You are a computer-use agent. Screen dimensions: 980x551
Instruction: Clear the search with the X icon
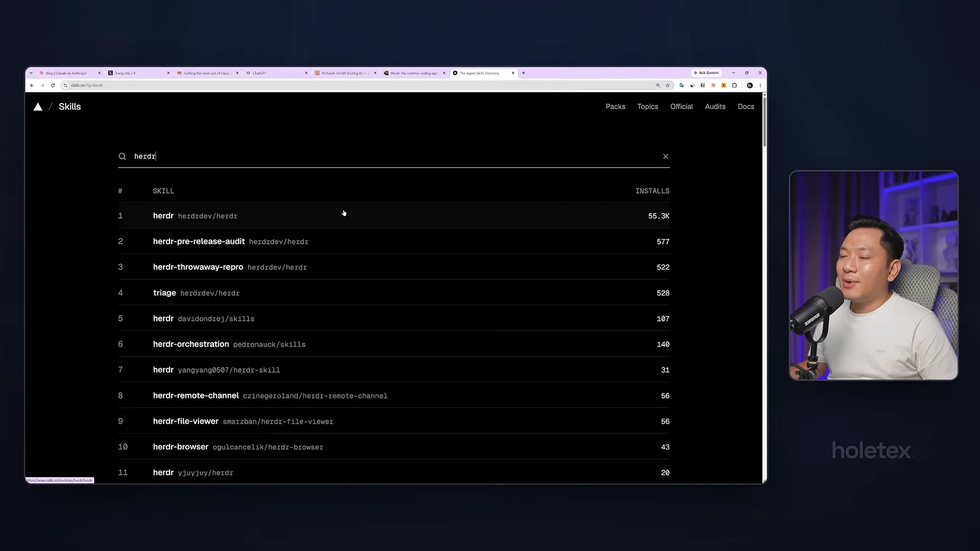[x=666, y=156]
